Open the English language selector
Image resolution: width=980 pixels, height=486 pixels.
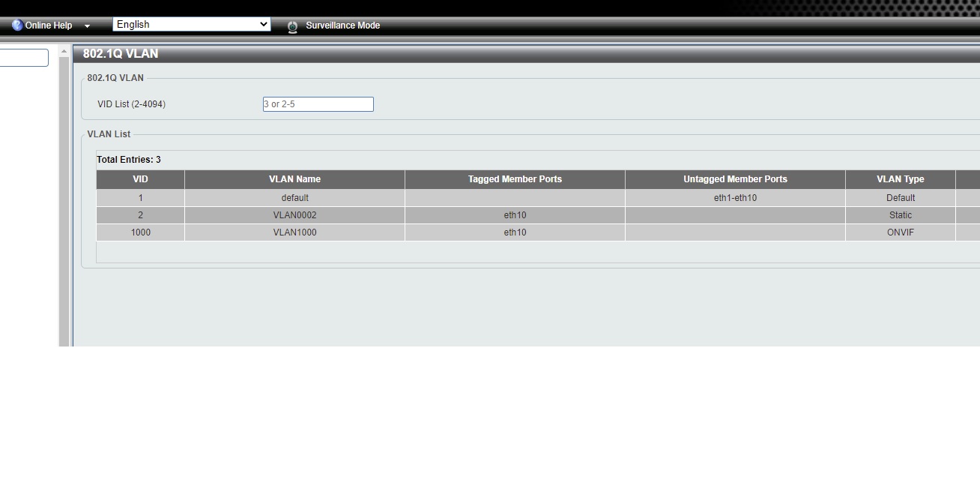[x=192, y=24]
